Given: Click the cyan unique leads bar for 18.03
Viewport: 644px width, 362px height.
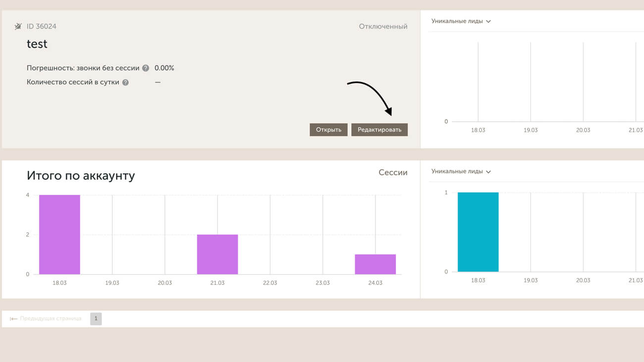Looking at the screenshot, I should 478,232.
